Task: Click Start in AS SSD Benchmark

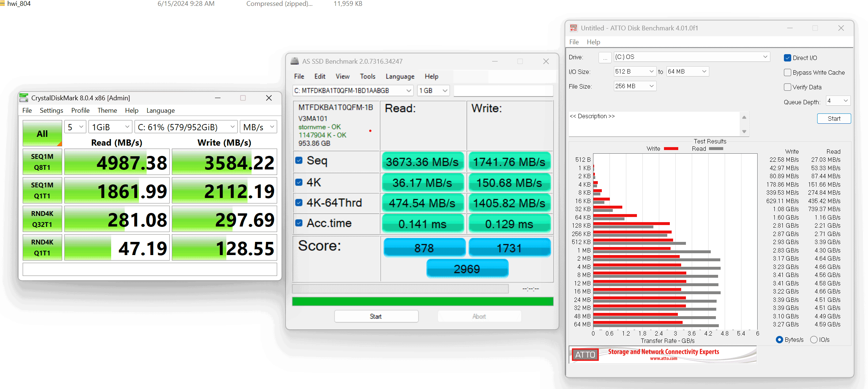Action: 376,317
